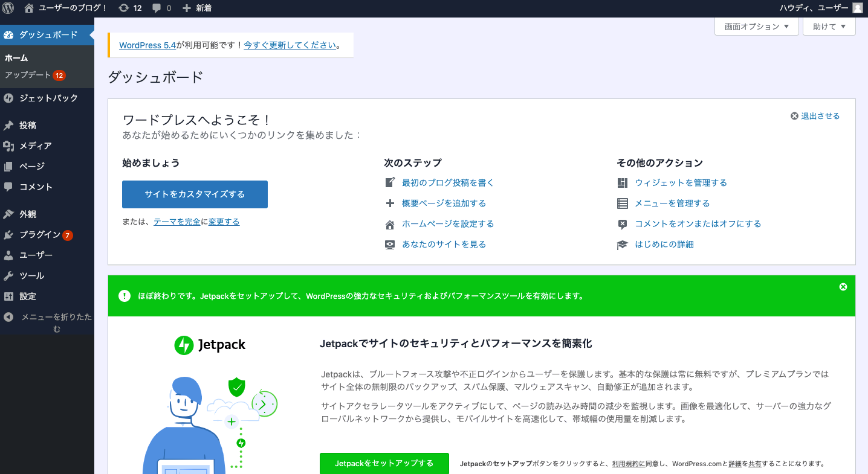Click the ページ pages icon
The height and width of the screenshot is (474, 868).
pyautogui.click(x=8, y=167)
